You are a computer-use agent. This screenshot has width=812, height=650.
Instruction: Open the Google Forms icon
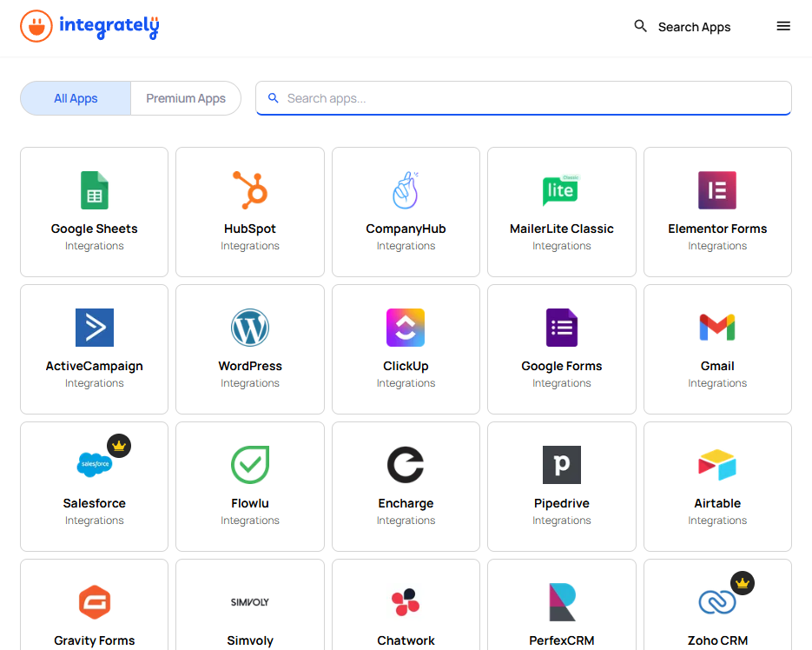point(561,328)
